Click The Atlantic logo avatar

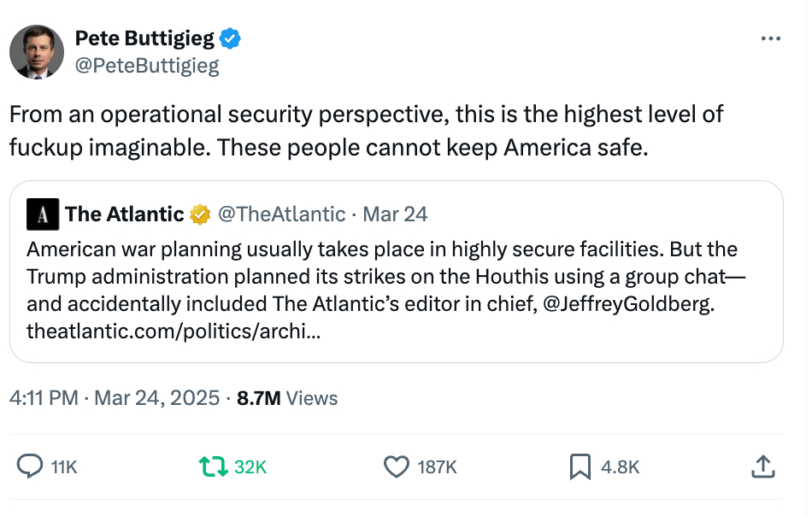click(43, 214)
